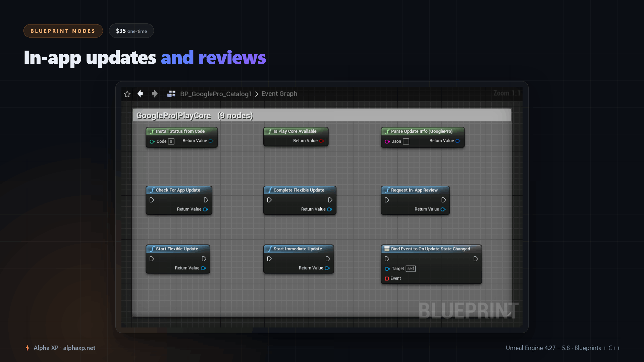Click the empty Json value field
The height and width of the screenshot is (362, 644).
point(406,141)
